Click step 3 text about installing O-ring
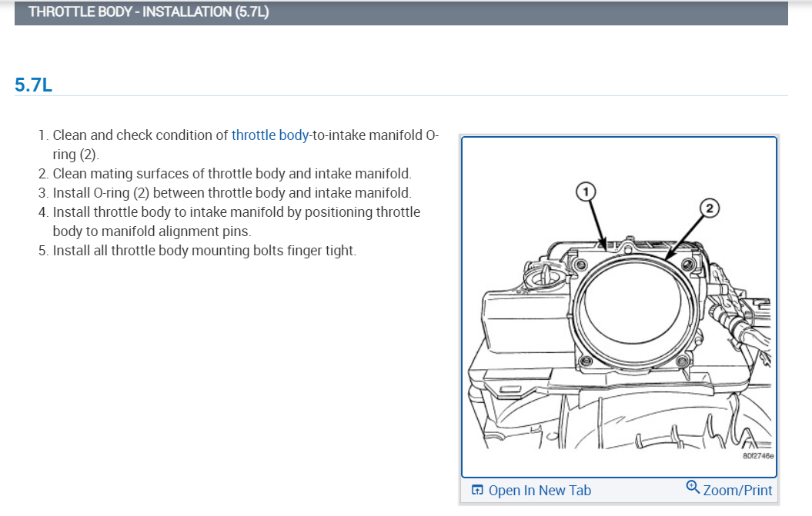This screenshot has height=516, width=812. pos(232,193)
